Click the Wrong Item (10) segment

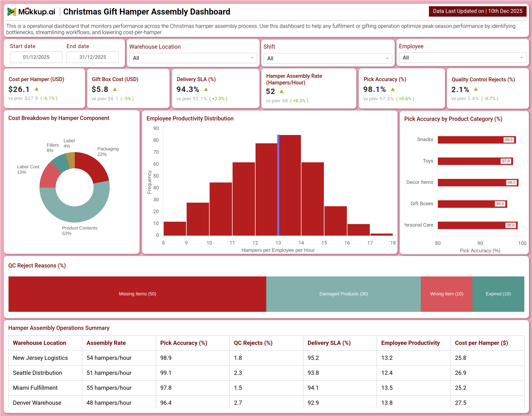(x=447, y=294)
